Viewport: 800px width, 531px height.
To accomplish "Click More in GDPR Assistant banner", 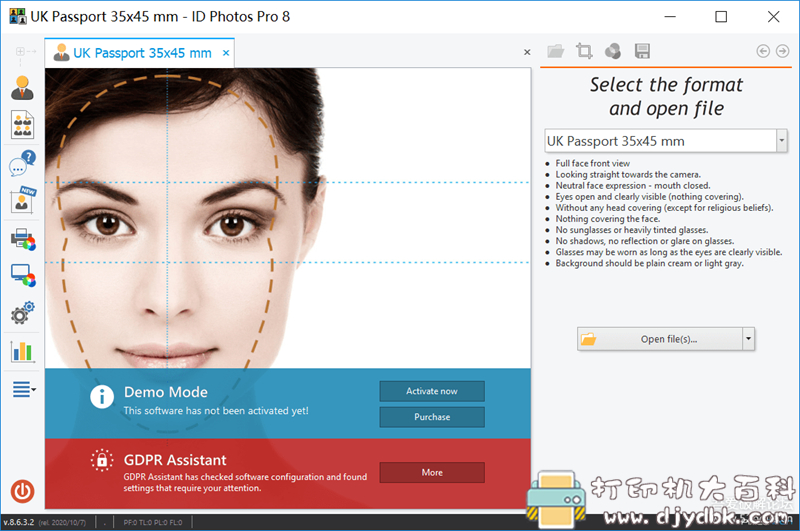I will tap(432, 472).
